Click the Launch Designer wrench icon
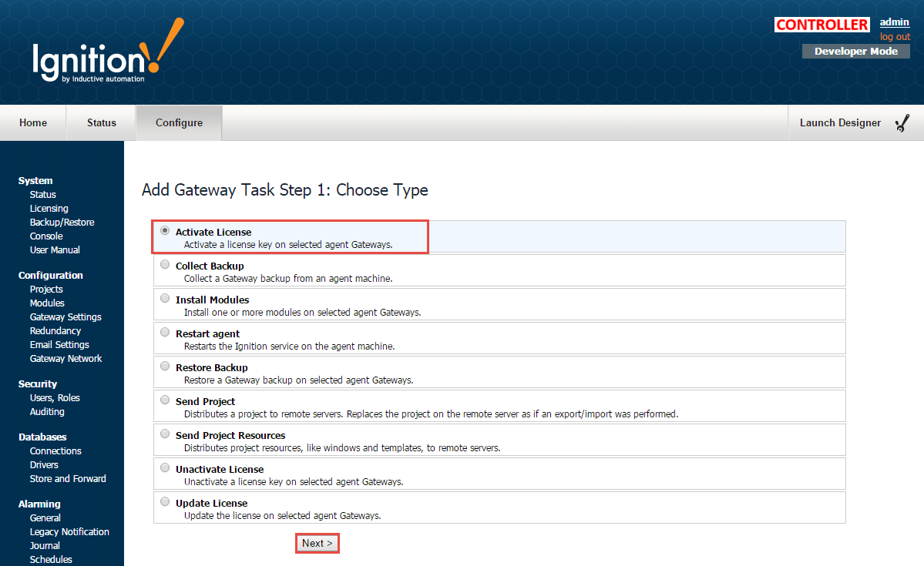924x566 pixels. [x=902, y=122]
